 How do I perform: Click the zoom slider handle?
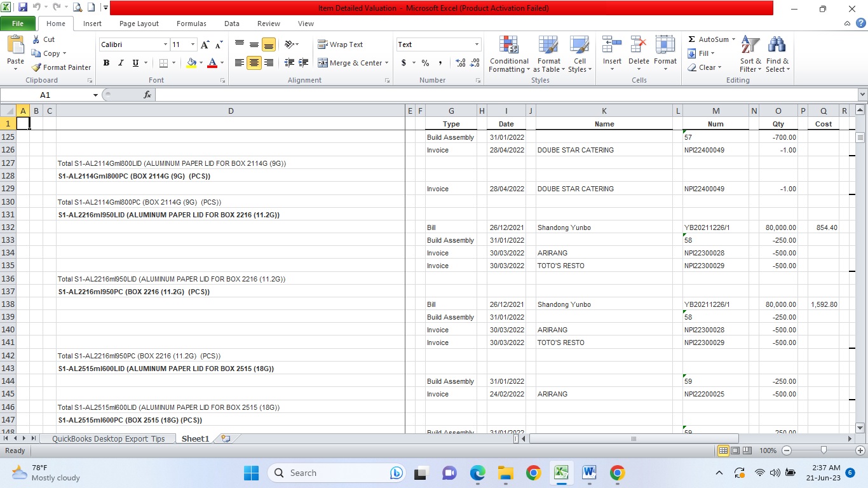(824, 451)
